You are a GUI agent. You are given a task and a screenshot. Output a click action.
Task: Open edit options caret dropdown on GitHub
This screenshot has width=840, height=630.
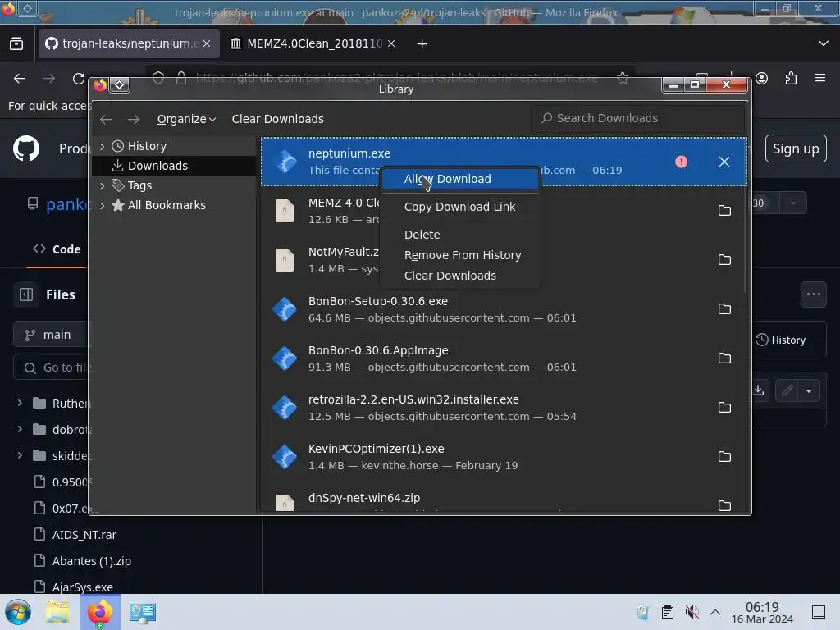809,390
